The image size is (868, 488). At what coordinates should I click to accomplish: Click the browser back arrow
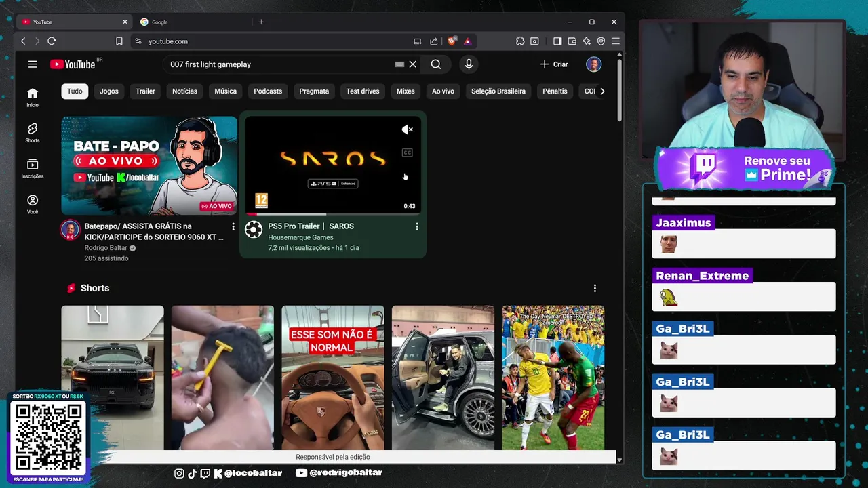coord(23,41)
